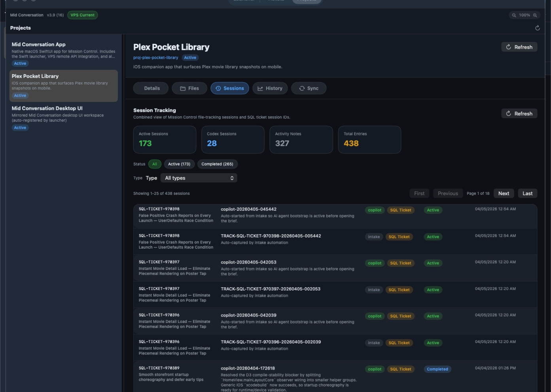Image resolution: width=551 pixels, height=392 pixels.
Task: Click the Next pagination button
Action: pos(504,193)
